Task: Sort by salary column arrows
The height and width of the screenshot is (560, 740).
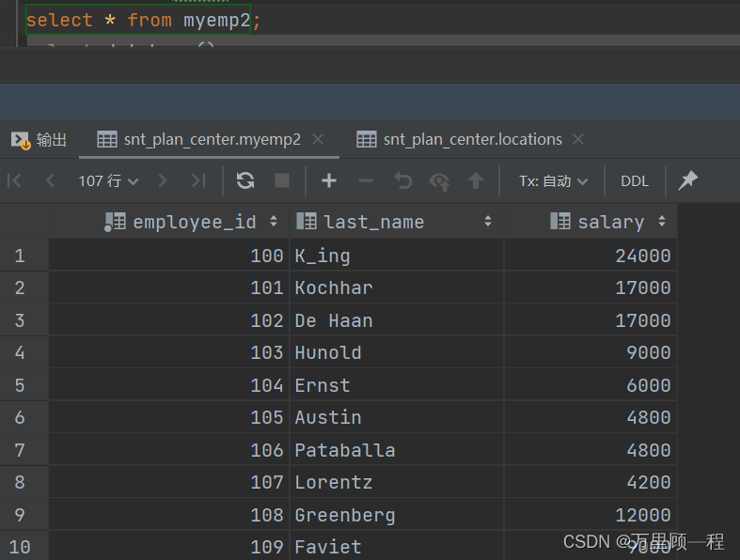Action: (x=662, y=221)
